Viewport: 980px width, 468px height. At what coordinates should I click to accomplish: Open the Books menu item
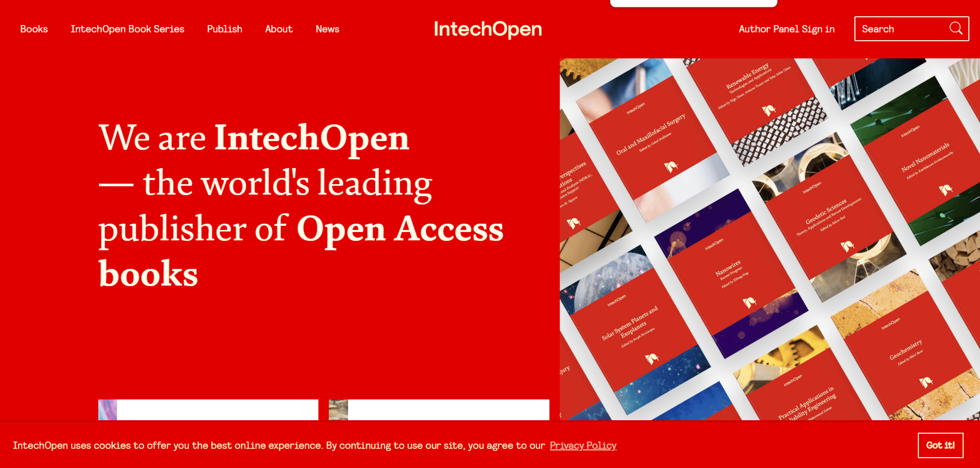[34, 29]
